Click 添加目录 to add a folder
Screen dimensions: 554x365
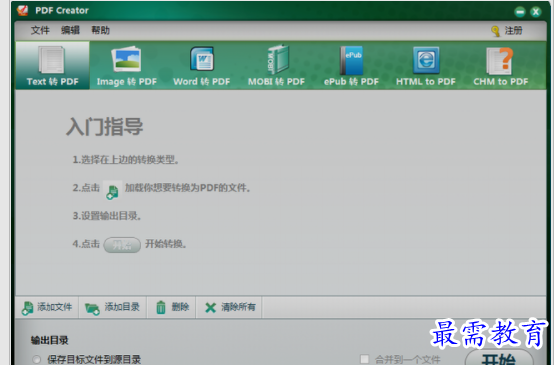(112, 307)
